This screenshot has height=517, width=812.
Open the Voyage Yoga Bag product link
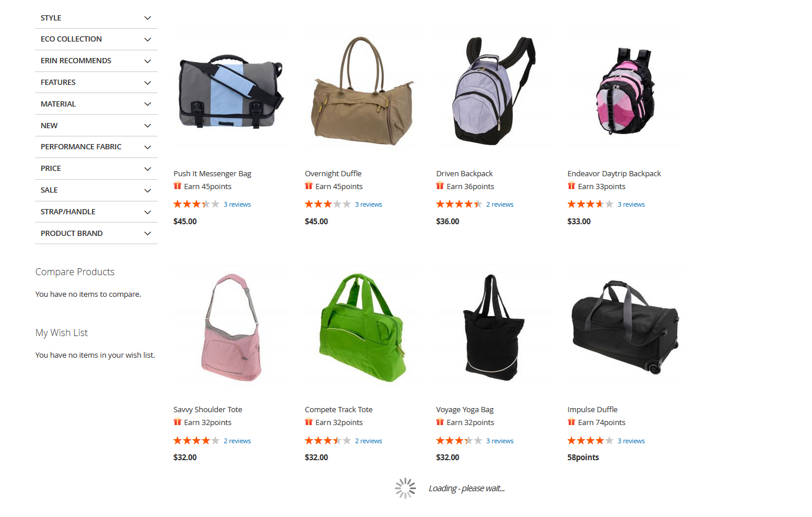click(465, 409)
